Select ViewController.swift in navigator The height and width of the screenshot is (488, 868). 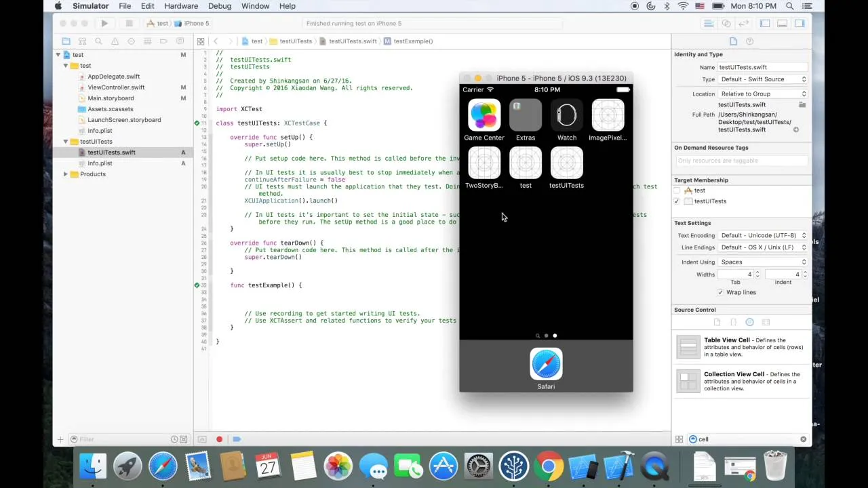coord(116,87)
